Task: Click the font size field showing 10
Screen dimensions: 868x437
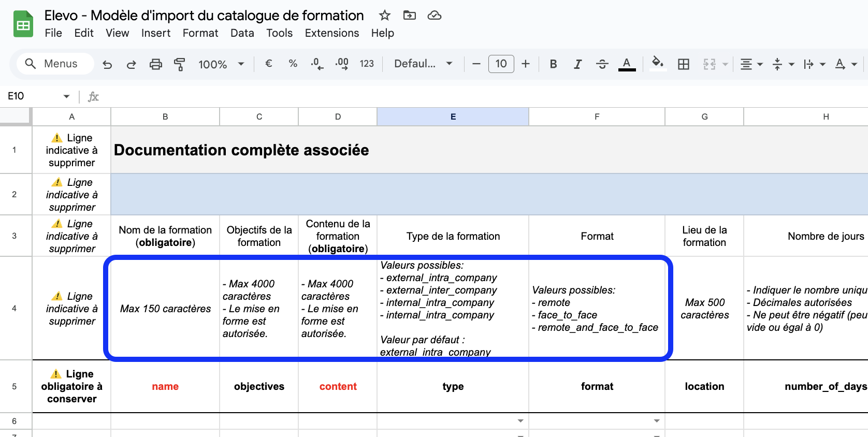Action: pos(501,64)
